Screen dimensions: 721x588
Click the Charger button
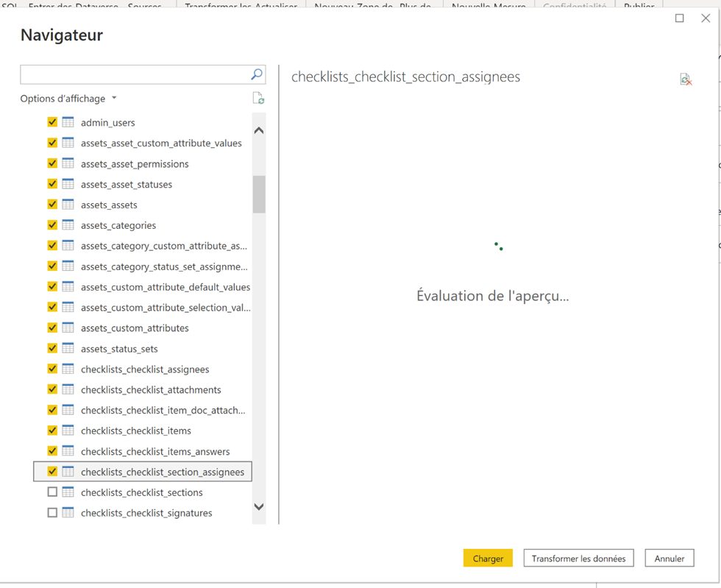488,558
